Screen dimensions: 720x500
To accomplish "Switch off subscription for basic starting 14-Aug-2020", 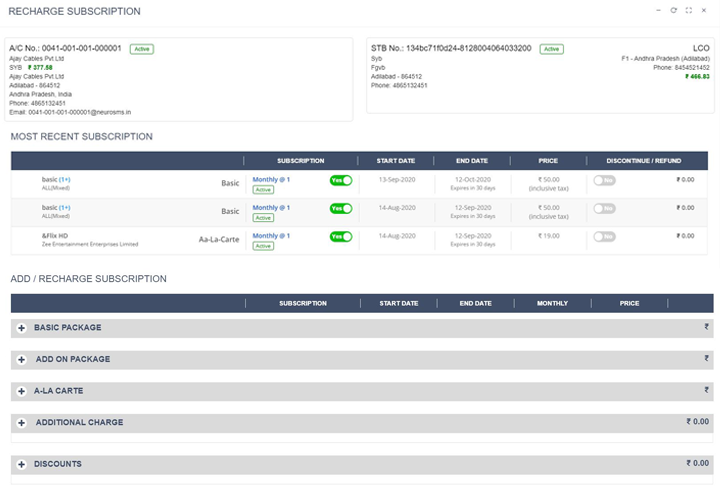I will pyautogui.click(x=341, y=209).
